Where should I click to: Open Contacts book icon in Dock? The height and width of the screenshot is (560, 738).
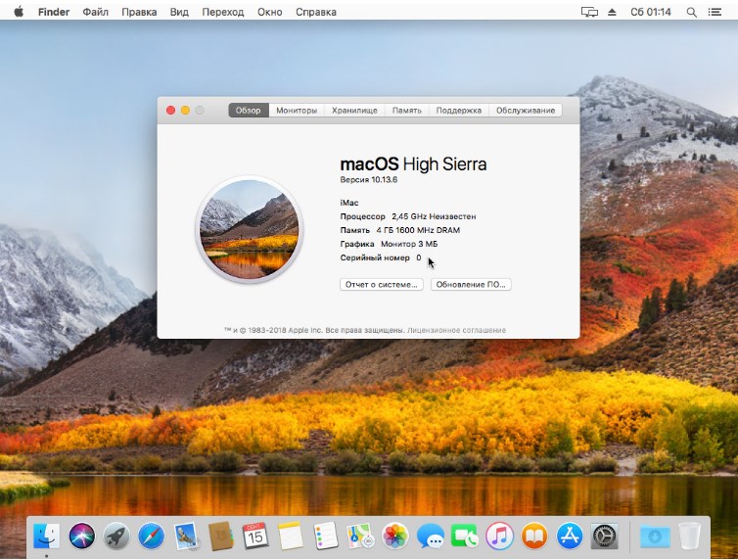coord(221,536)
